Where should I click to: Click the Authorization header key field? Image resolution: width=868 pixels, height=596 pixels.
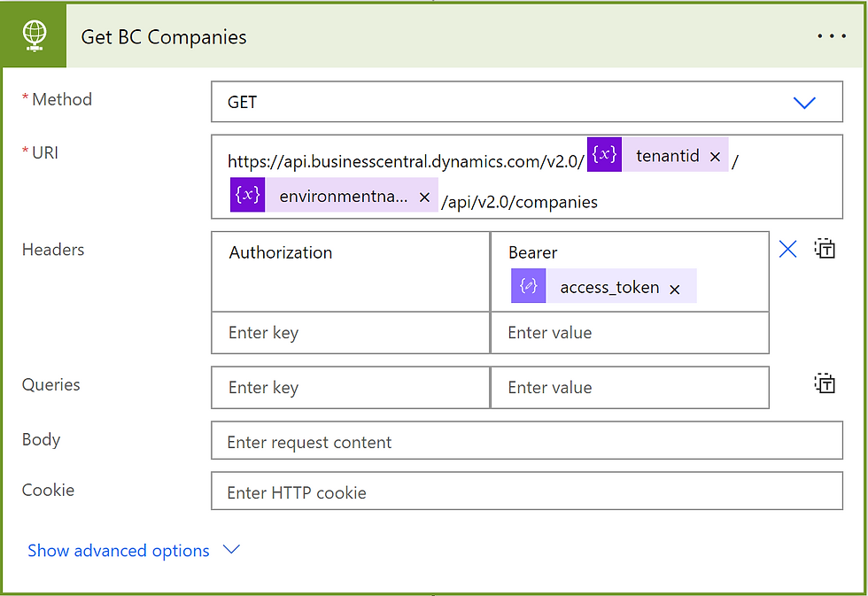tap(351, 271)
